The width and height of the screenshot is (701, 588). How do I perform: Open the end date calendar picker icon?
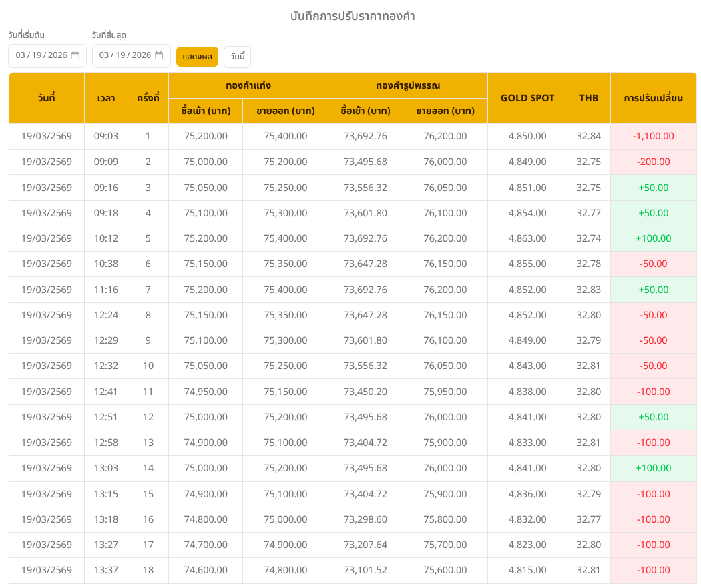159,55
